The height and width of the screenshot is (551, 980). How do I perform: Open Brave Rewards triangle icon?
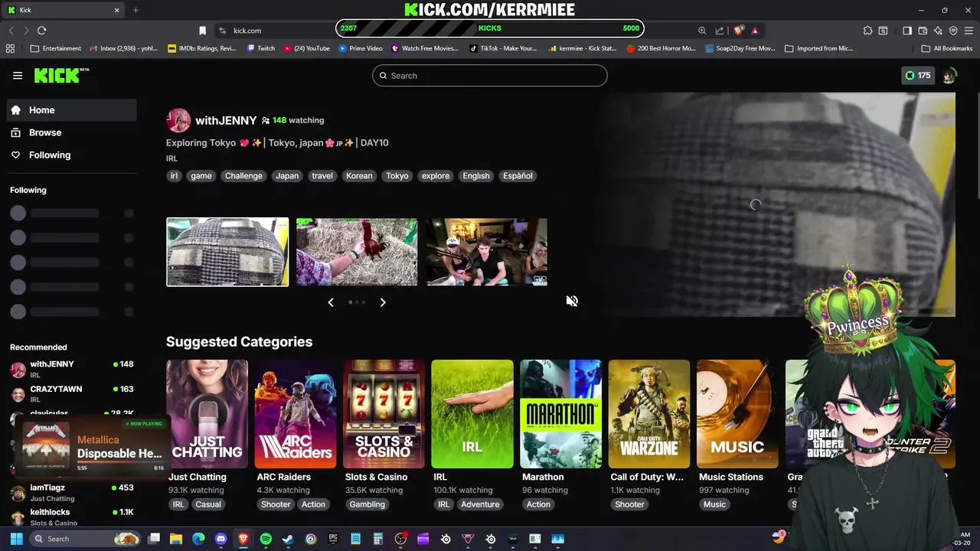(755, 31)
